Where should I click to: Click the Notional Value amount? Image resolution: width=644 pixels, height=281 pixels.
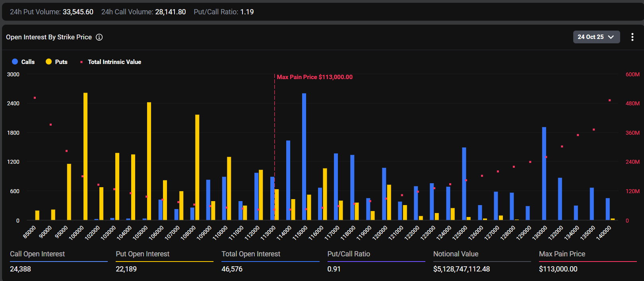point(461,269)
